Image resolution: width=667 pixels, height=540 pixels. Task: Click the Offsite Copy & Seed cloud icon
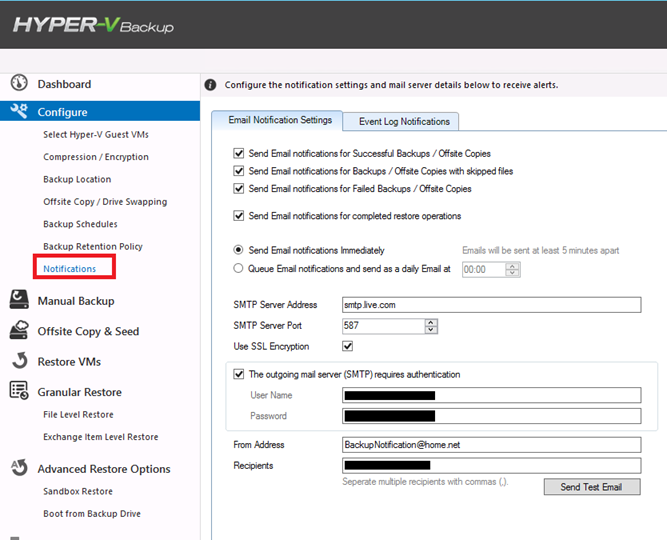(19, 330)
